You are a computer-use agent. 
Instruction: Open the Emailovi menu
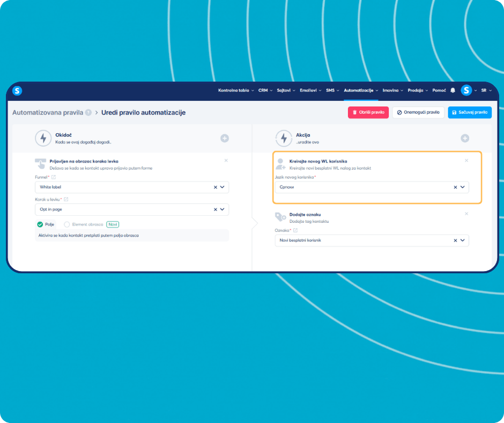coord(310,91)
